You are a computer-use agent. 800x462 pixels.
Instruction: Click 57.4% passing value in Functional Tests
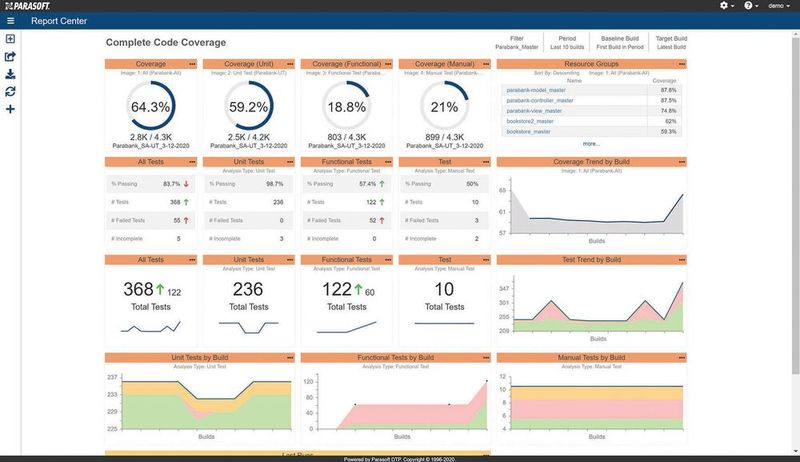tap(367, 184)
